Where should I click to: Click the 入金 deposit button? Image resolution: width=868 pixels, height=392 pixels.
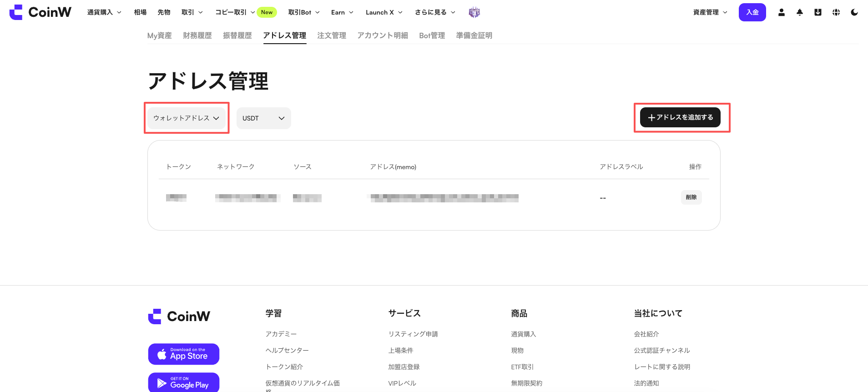[752, 12]
